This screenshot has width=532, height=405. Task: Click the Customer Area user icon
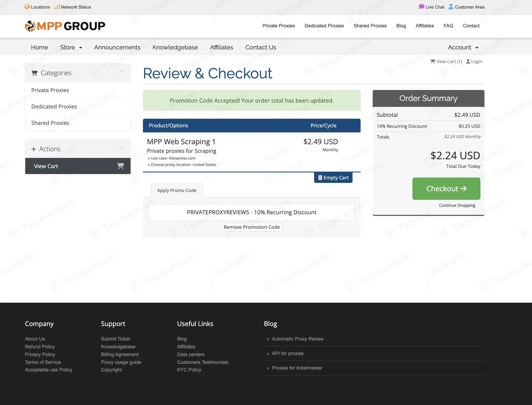tap(451, 7)
